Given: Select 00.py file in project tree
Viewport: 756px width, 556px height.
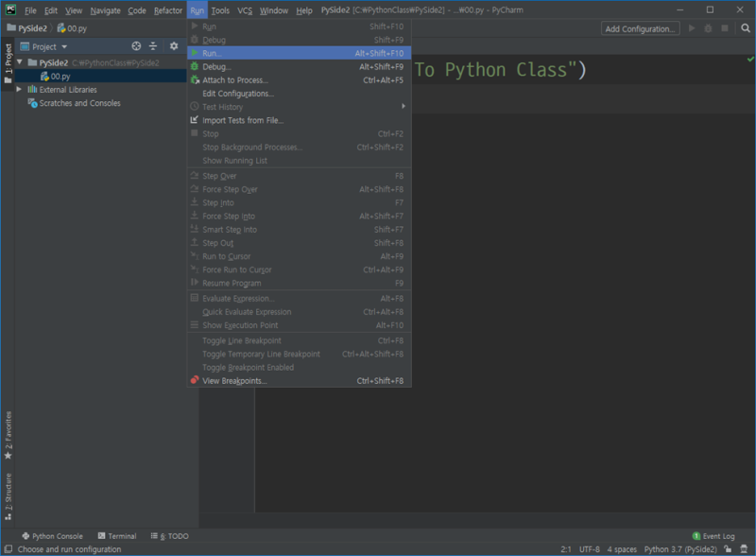Looking at the screenshot, I should (60, 76).
